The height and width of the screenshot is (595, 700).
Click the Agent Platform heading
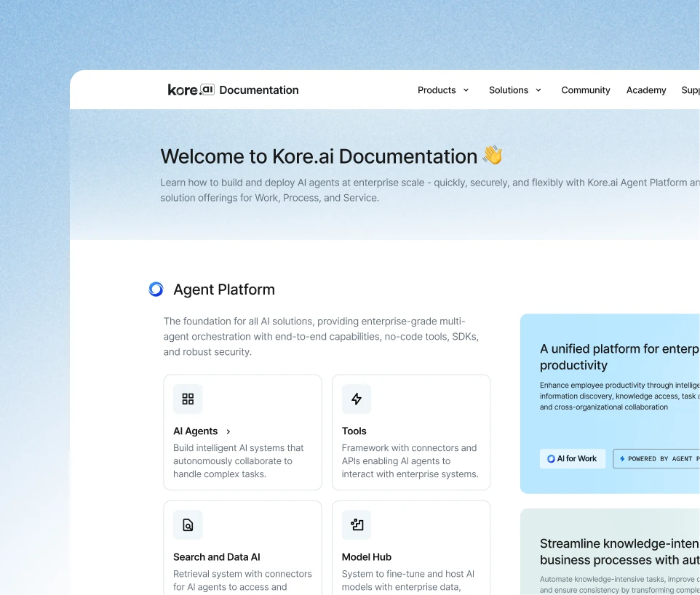(x=224, y=289)
